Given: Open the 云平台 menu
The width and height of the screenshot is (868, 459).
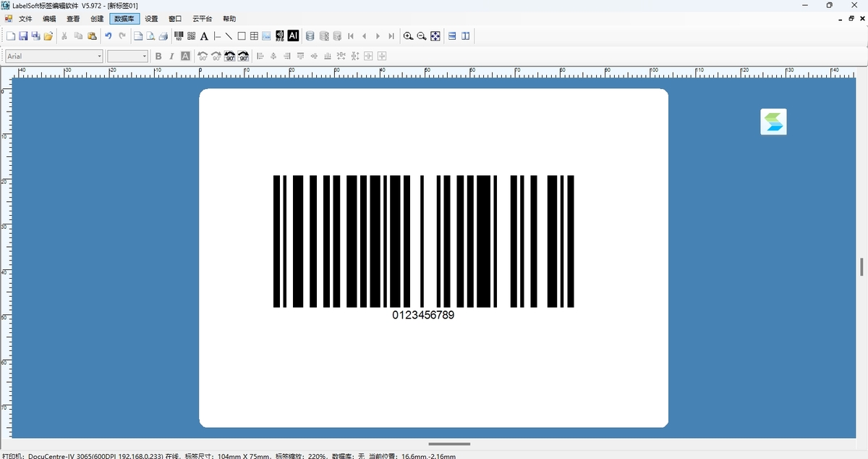Looking at the screenshot, I should click(202, 19).
